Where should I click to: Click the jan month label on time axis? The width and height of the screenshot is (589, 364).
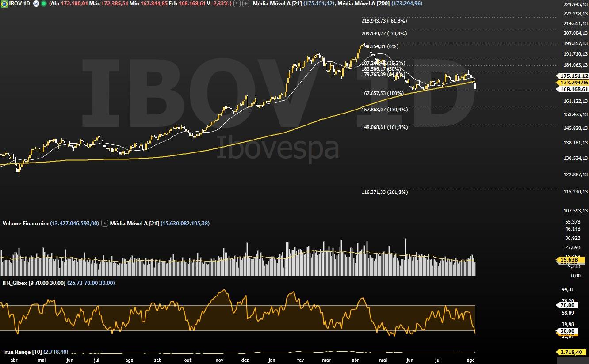(x=272, y=360)
